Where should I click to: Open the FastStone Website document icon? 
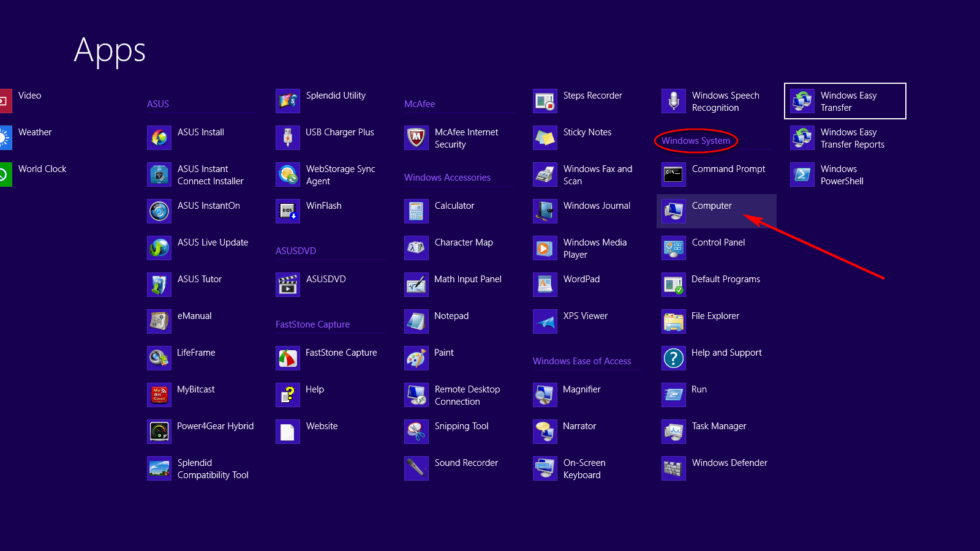pos(288,432)
